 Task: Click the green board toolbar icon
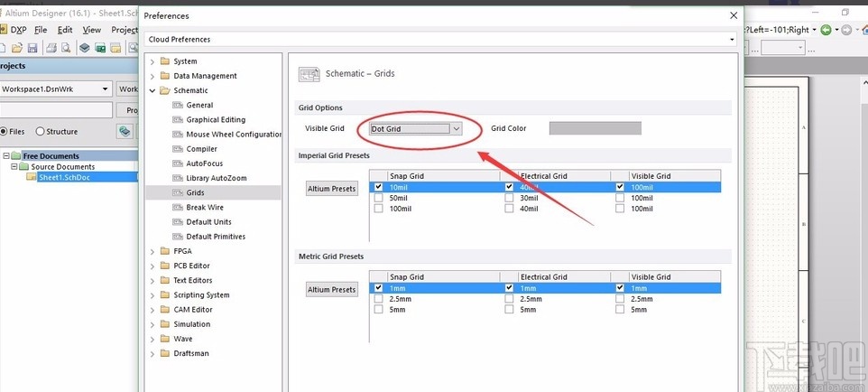(100, 48)
